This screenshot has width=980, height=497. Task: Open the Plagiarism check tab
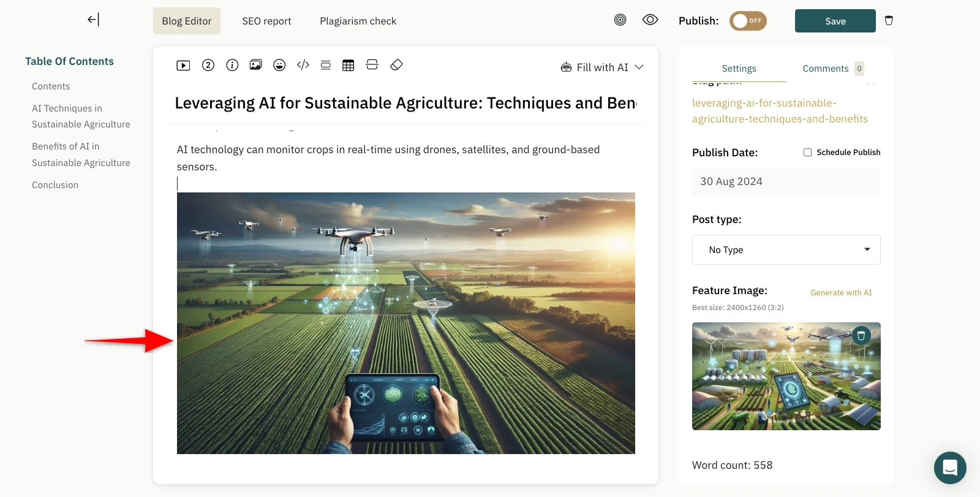pyautogui.click(x=358, y=21)
